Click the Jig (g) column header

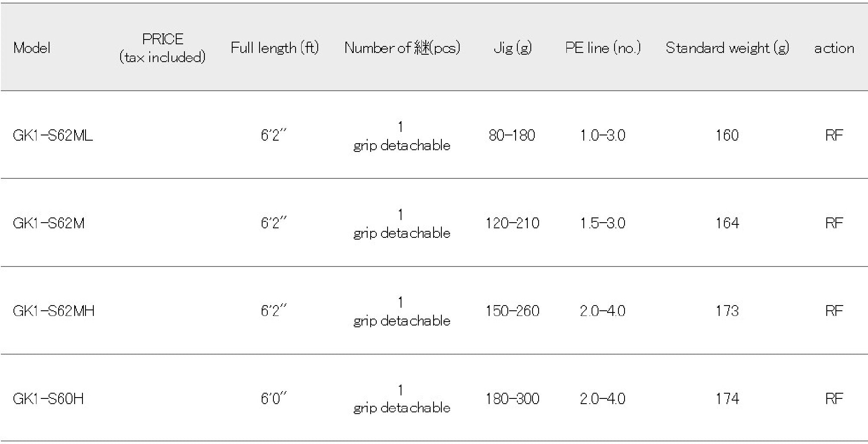[512, 48]
